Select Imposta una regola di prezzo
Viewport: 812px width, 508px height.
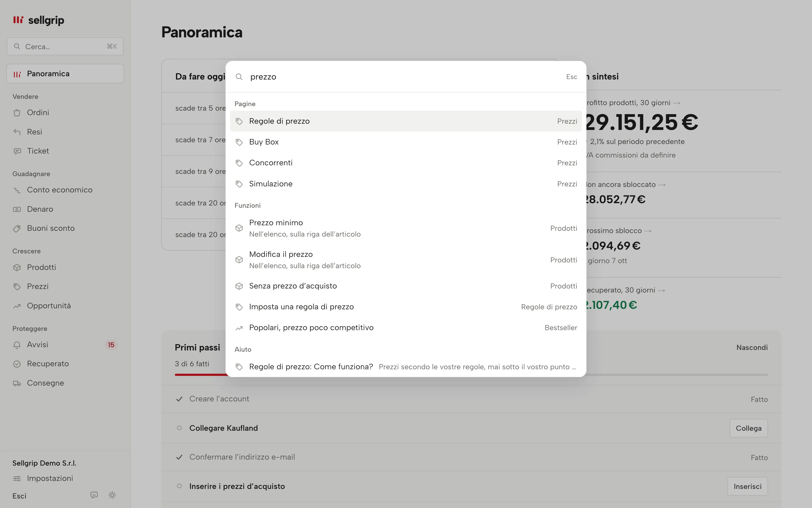[x=406, y=307]
